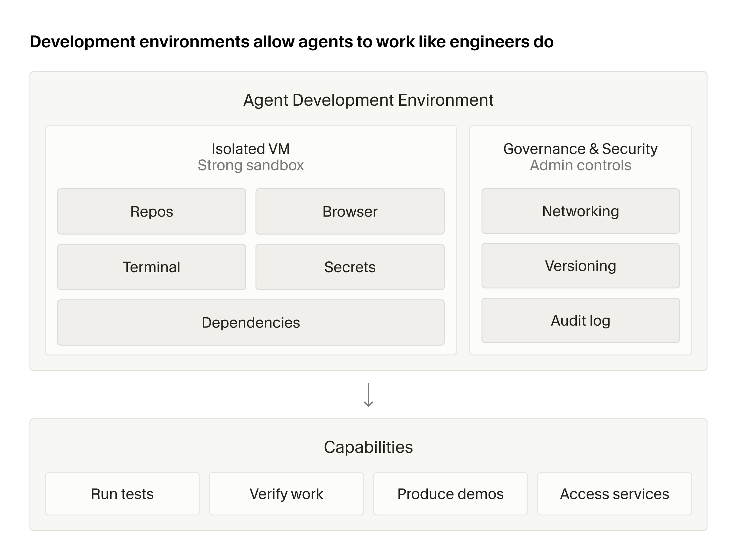Click the Terminal box

[152, 267]
